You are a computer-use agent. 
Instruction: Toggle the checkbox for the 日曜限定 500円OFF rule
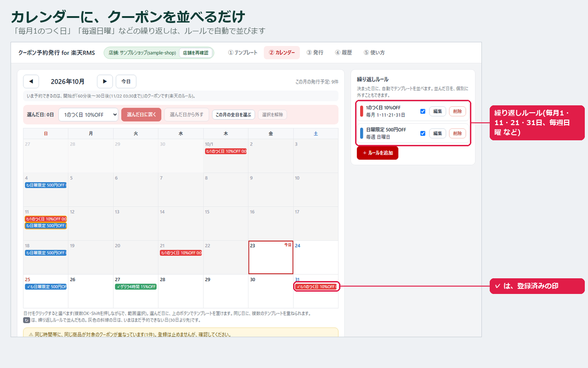423,133
